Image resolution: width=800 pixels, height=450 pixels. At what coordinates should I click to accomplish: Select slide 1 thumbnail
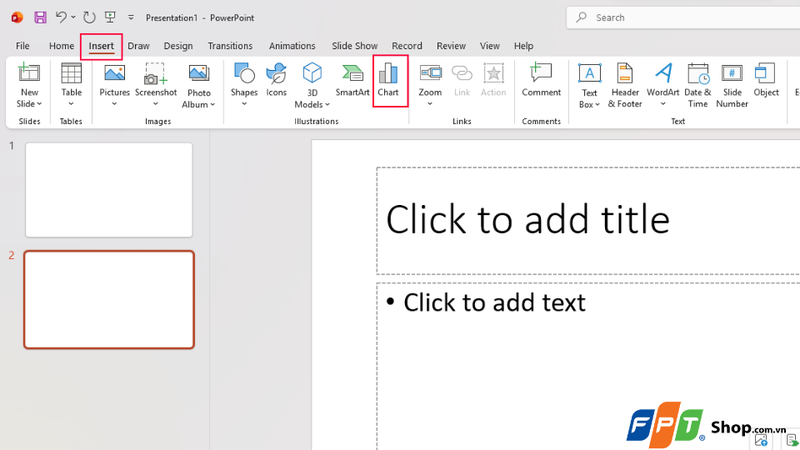point(109,190)
